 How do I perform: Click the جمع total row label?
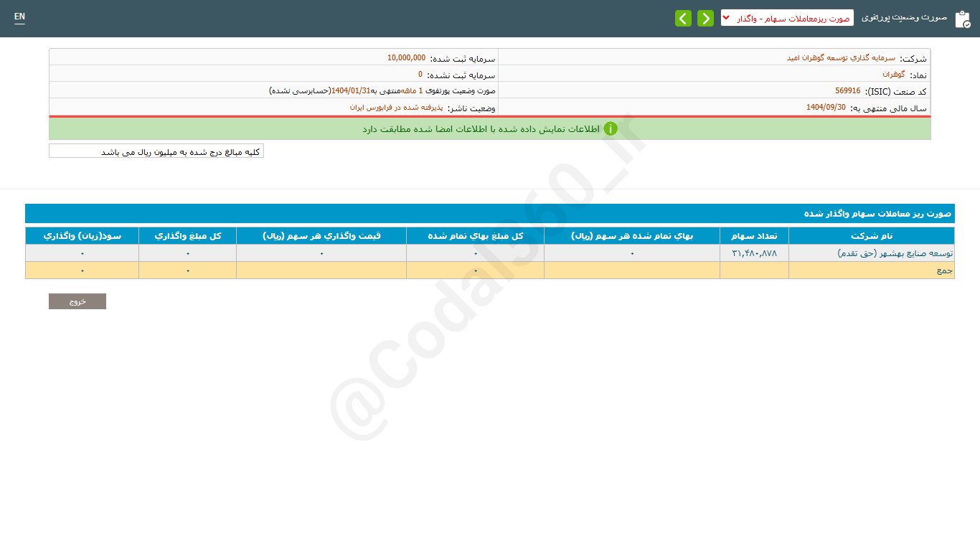(943, 270)
